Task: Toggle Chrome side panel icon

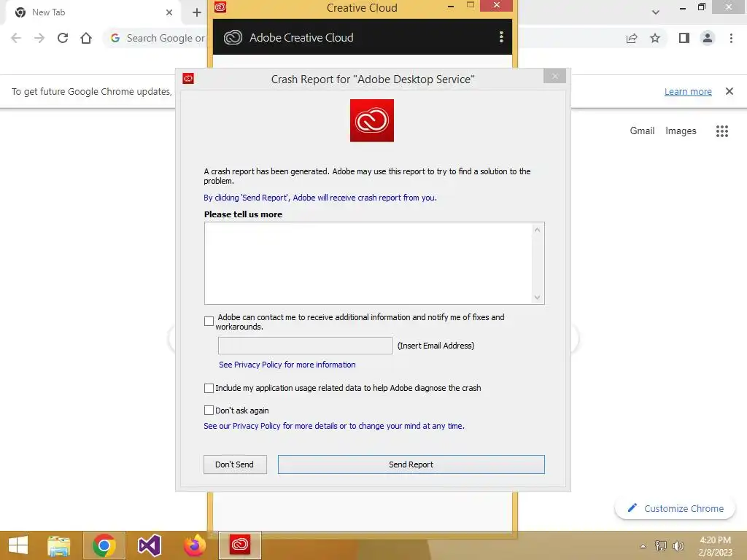Action: tap(684, 38)
